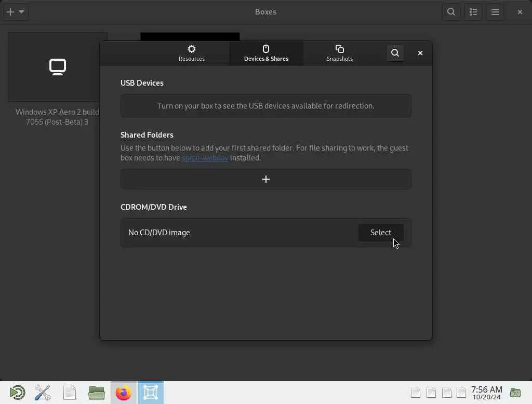Click the second box black thumbnail

tap(190, 37)
